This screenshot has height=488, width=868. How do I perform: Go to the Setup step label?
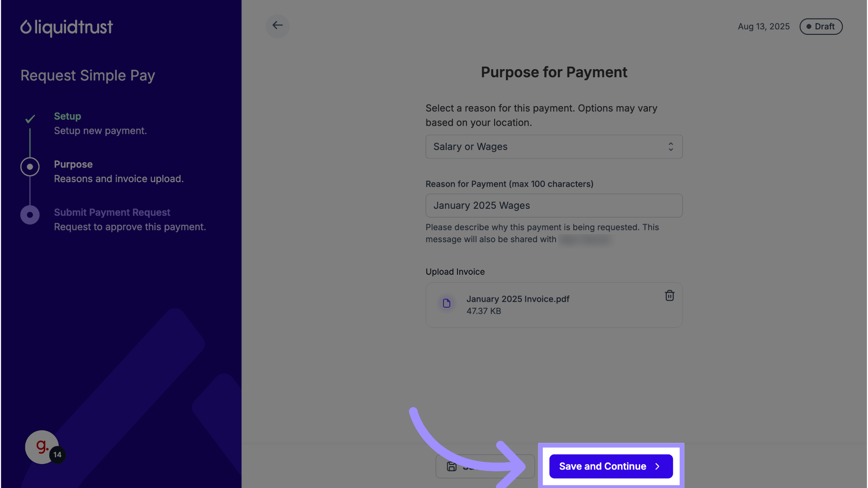click(67, 116)
